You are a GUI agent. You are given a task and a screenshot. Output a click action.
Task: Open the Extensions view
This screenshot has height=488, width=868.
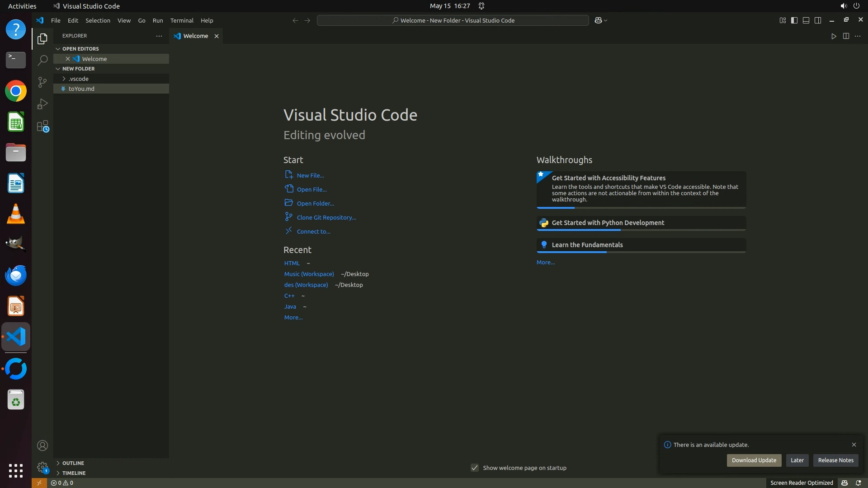(42, 126)
